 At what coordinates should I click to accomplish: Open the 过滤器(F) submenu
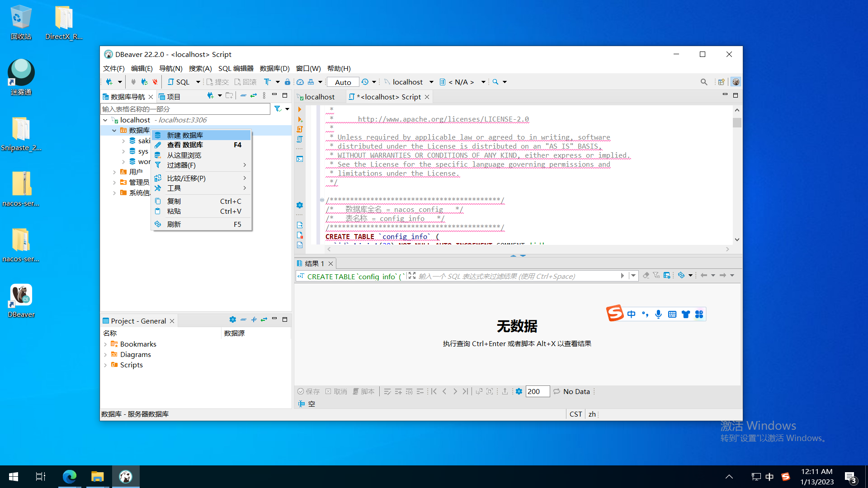tap(201, 165)
